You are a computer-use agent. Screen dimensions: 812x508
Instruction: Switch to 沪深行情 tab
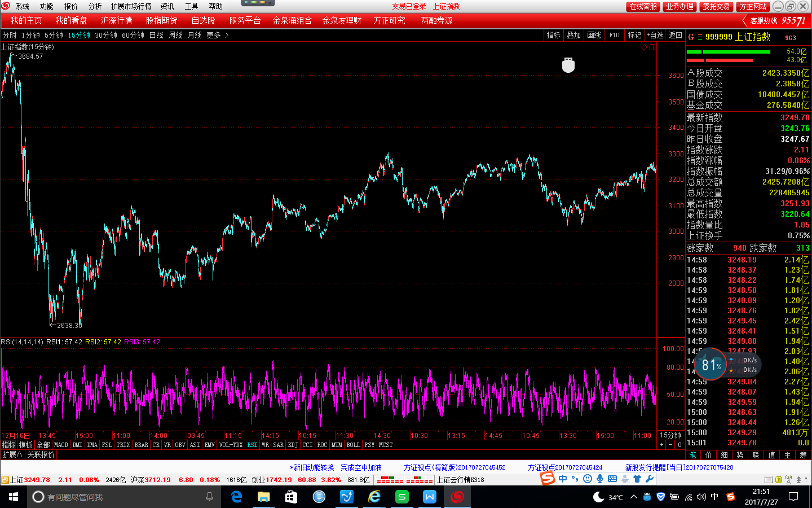tap(116, 20)
